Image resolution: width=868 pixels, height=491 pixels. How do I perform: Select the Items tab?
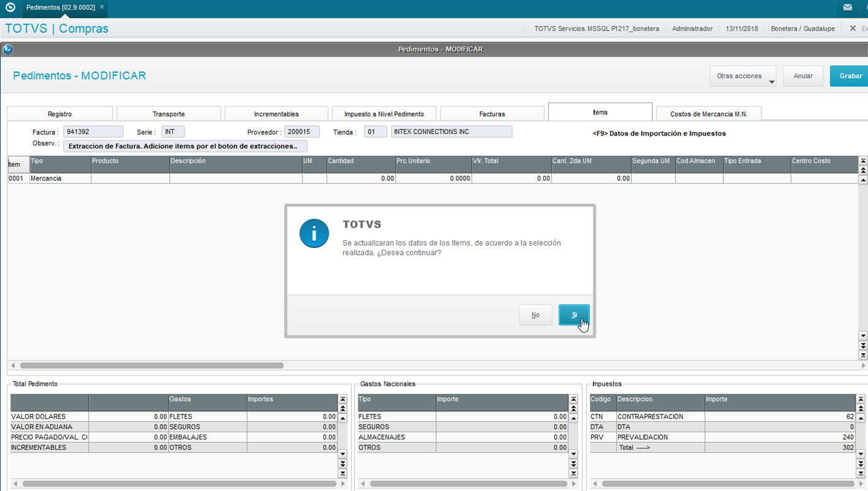pyautogui.click(x=600, y=112)
